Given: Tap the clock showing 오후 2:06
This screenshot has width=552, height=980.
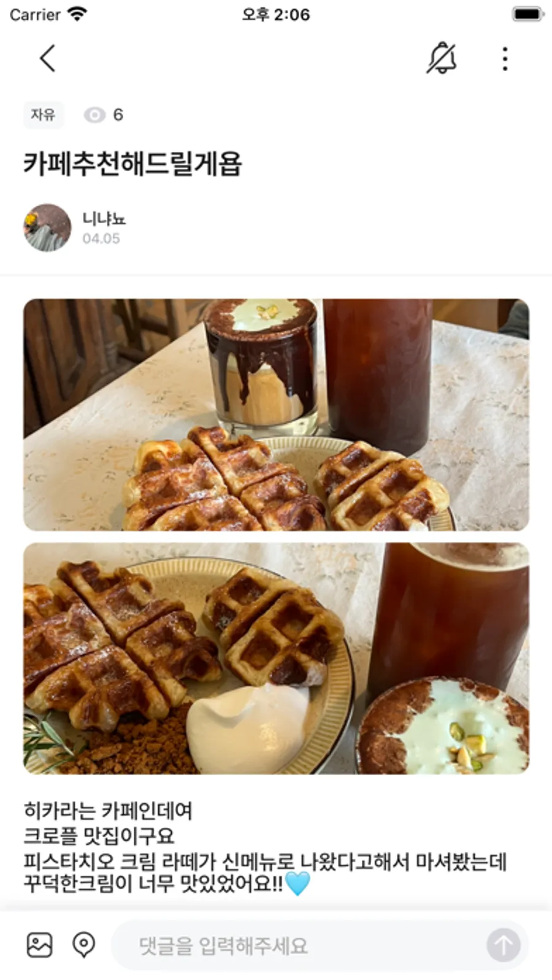Looking at the screenshot, I should click(276, 14).
